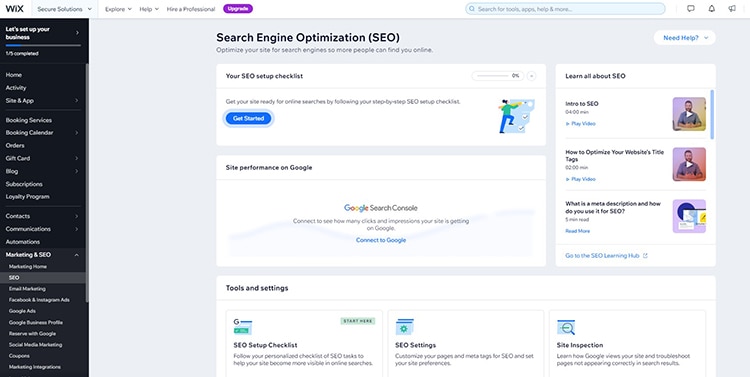Expand the Site & App sidebar section
The width and height of the screenshot is (750, 377).
pyautogui.click(x=77, y=100)
